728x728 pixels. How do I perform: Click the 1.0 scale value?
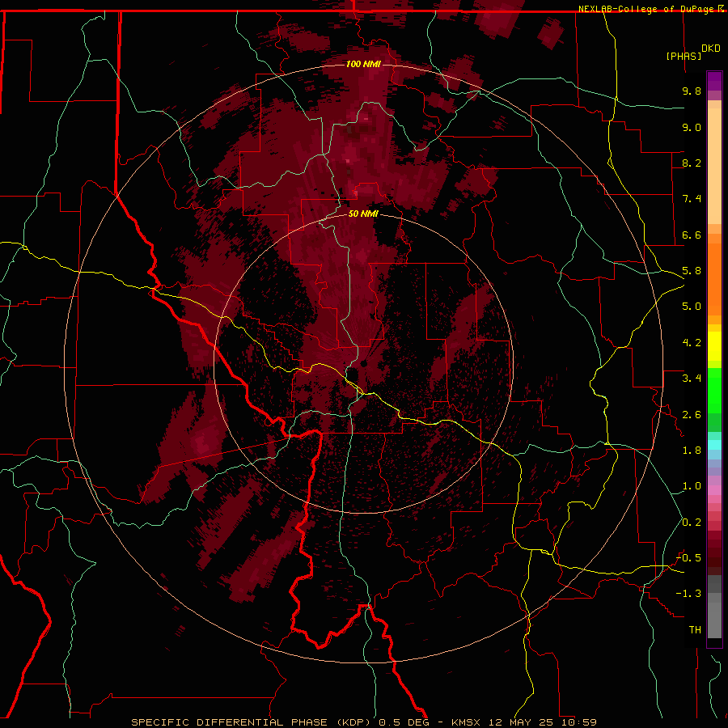point(692,486)
